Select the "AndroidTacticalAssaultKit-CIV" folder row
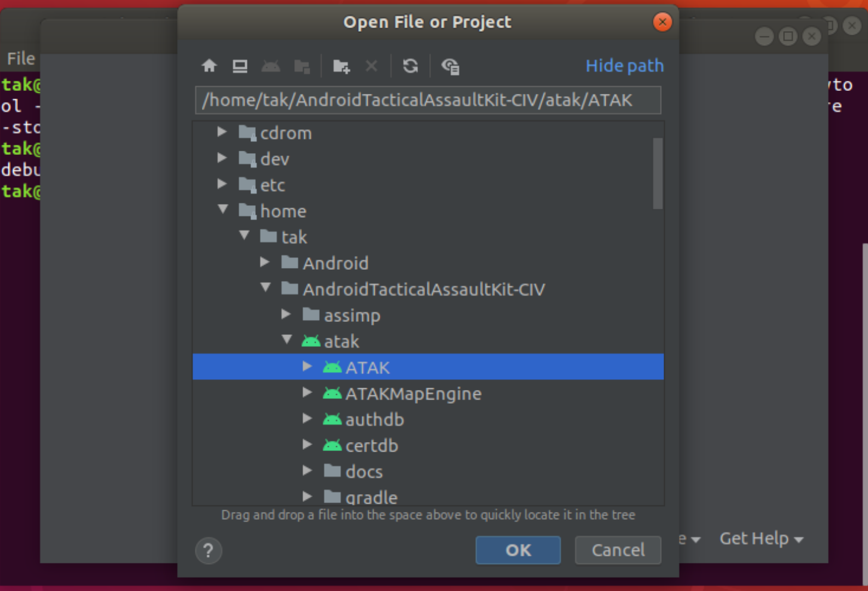The width and height of the screenshot is (868, 591). [x=428, y=290]
